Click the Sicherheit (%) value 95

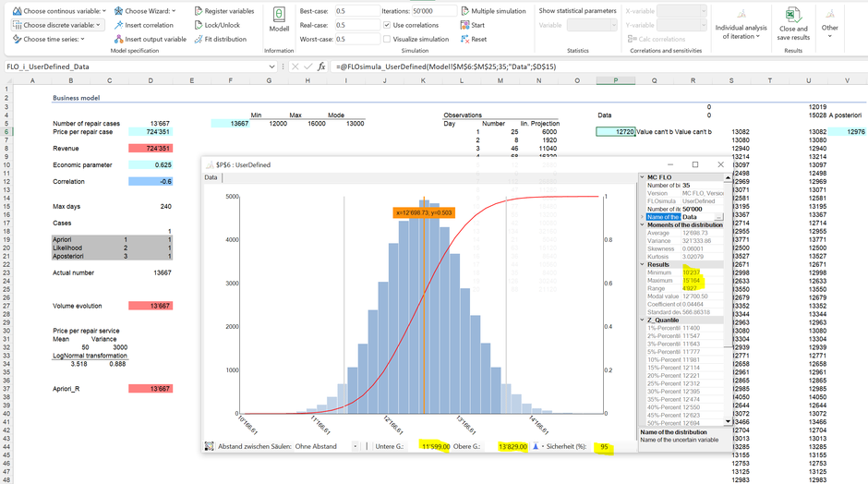pyautogui.click(x=603, y=446)
